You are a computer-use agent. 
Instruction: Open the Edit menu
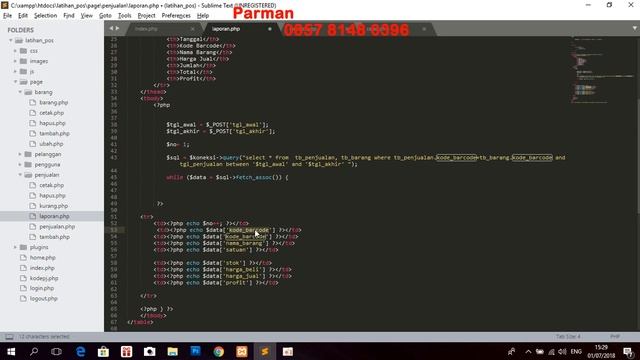[23, 16]
